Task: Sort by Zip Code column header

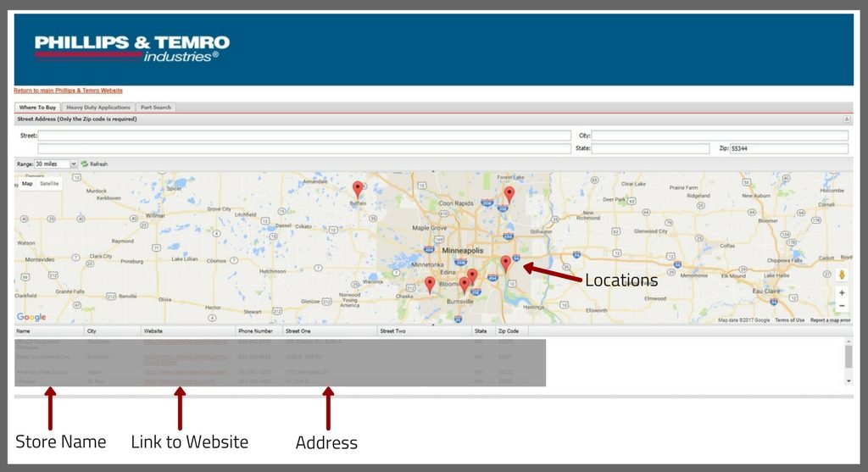Action: pyautogui.click(x=511, y=330)
